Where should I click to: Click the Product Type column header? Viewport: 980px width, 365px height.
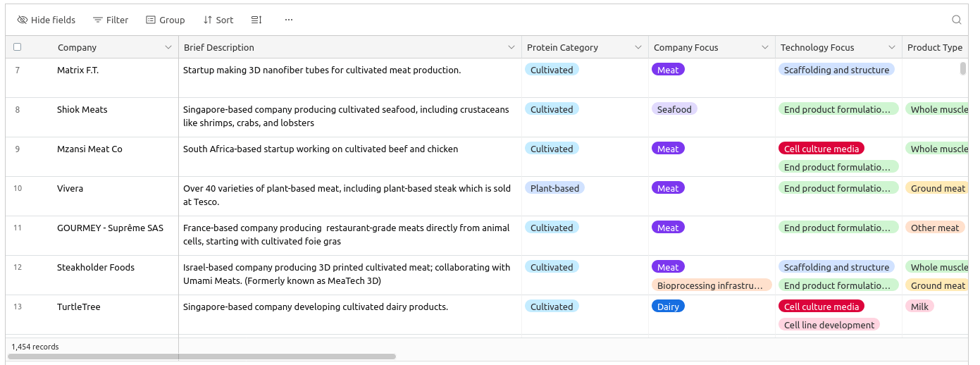coord(935,47)
